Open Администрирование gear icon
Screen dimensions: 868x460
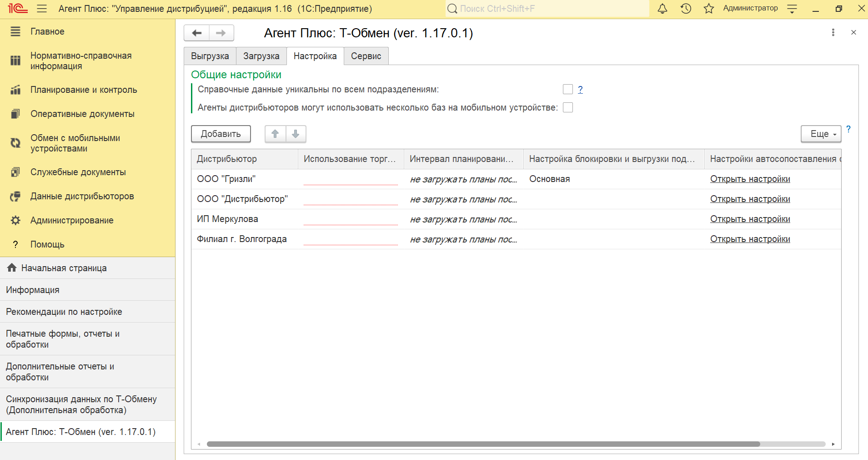(x=15, y=220)
